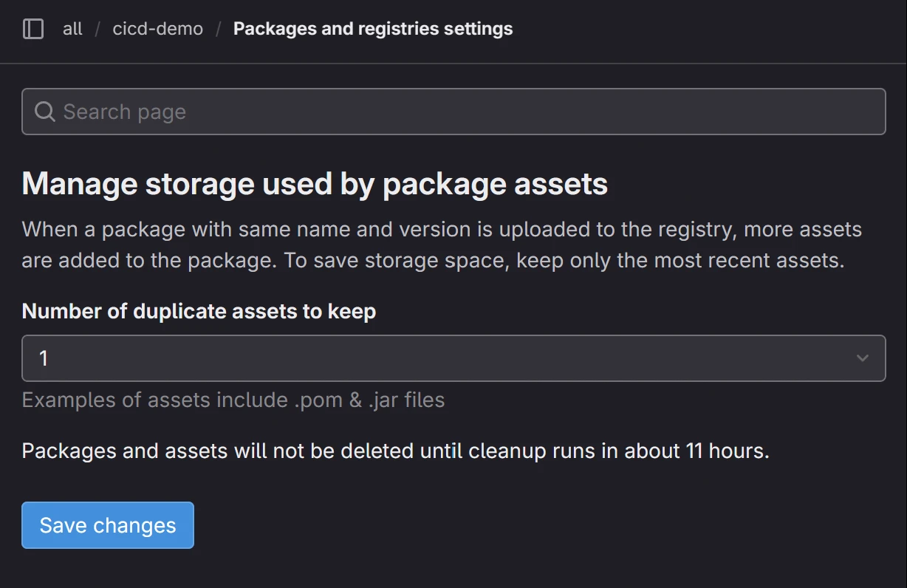Viewport: 907px width, 588px height.
Task: Click the slash separator after "all"
Action: point(97,29)
